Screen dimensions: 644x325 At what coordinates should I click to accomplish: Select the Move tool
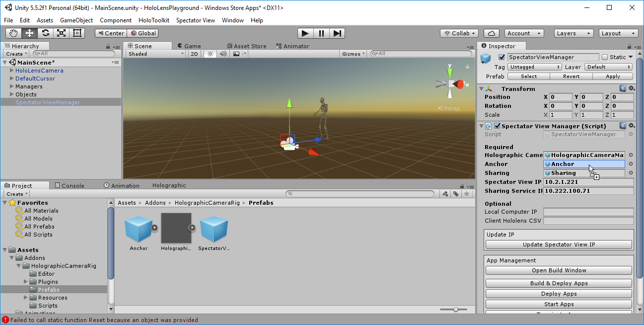tap(30, 33)
